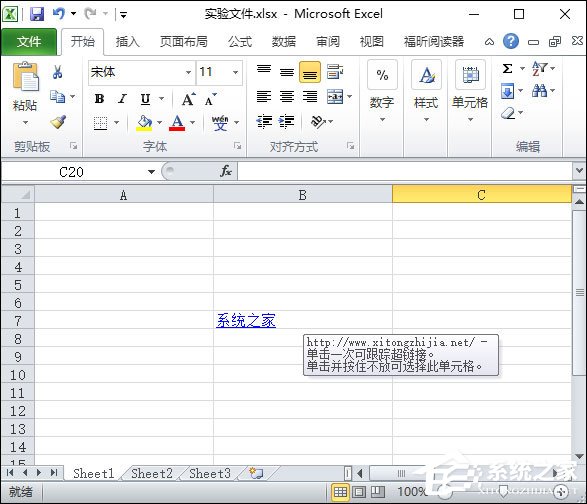
Task: Switch to the 公式 Formulas tab
Action: click(240, 42)
